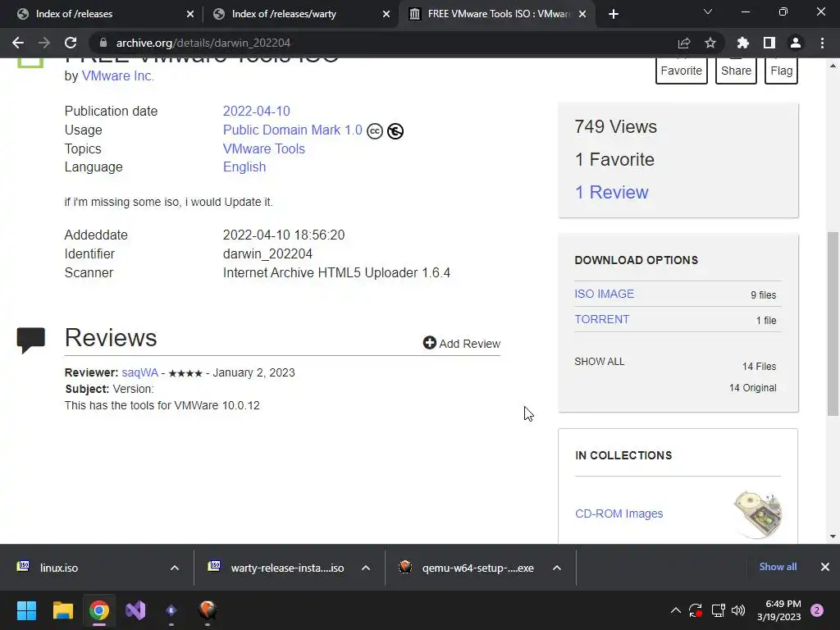Image resolution: width=840 pixels, height=630 pixels.
Task: Open the warty-release-install iso download
Action: pos(287,568)
